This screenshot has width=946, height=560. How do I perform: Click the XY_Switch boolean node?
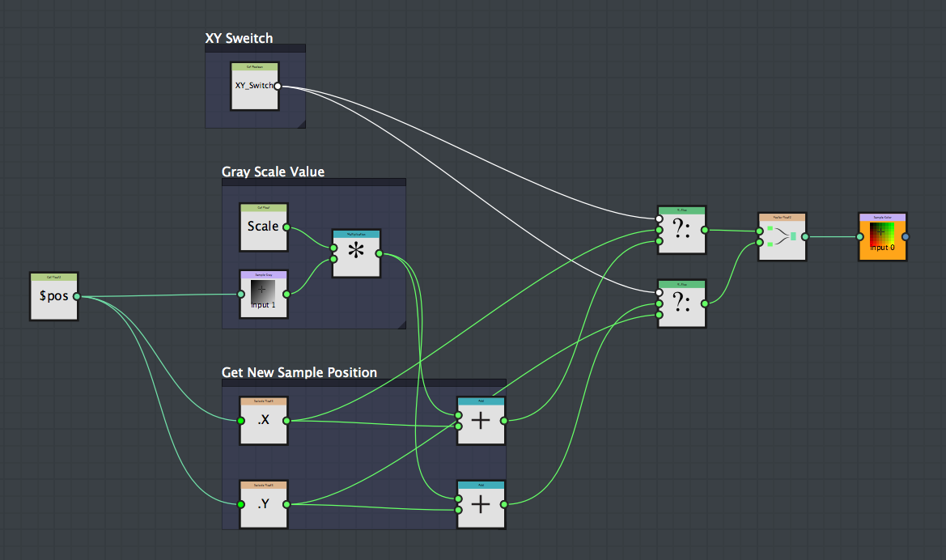[253, 84]
